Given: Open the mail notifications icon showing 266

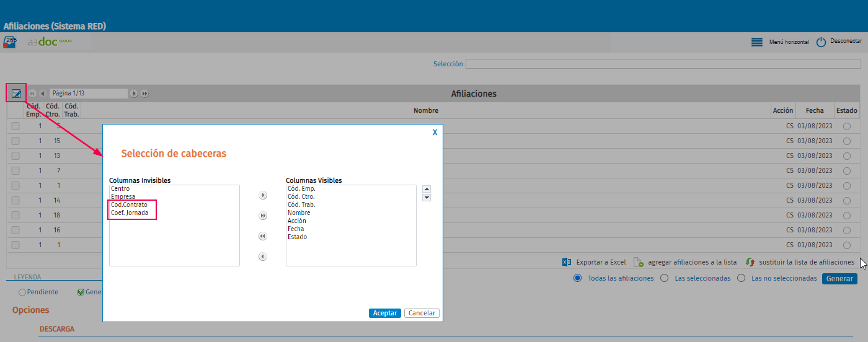Looking at the screenshot, I should point(9,42).
